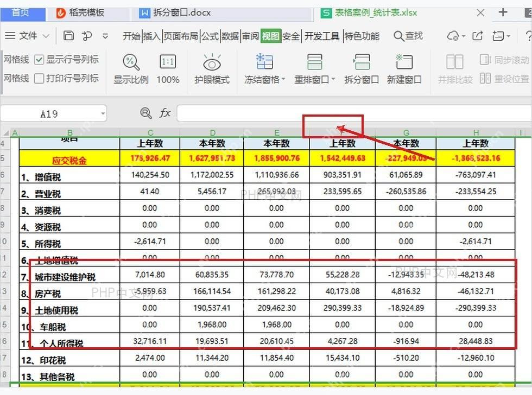Switch to the 页面布局 ribbon tab
The height and width of the screenshot is (395, 532).
(181, 36)
